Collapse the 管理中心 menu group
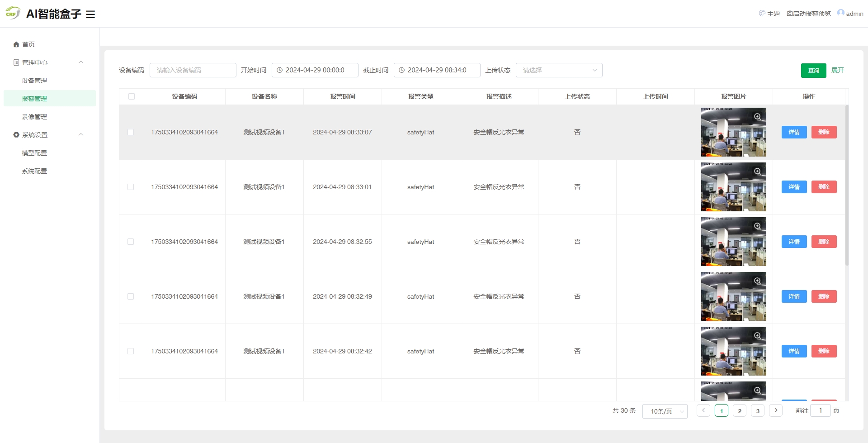Image resolution: width=868 pixels, height=443 pixels. pyautogui.click(x=50, y=62)
